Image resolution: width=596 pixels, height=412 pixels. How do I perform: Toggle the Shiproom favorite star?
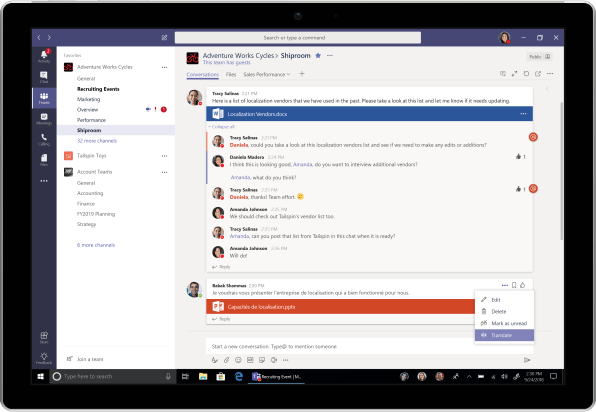click(x=318, y=55)
